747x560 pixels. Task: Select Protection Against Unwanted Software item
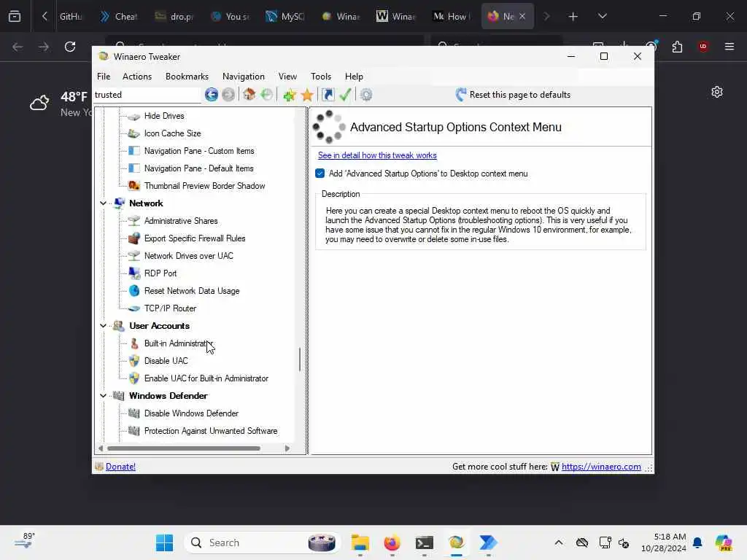click(211, 431)
